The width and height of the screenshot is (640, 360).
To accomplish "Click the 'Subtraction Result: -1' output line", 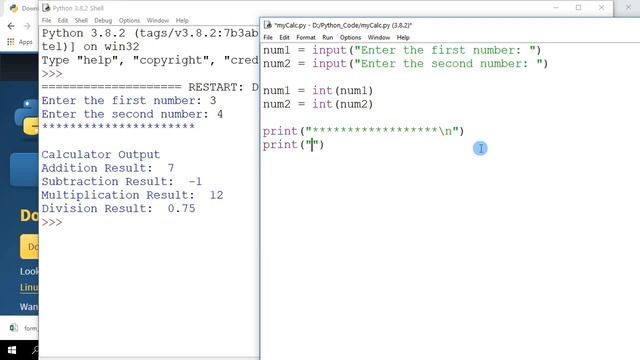I will pos(122,182).
